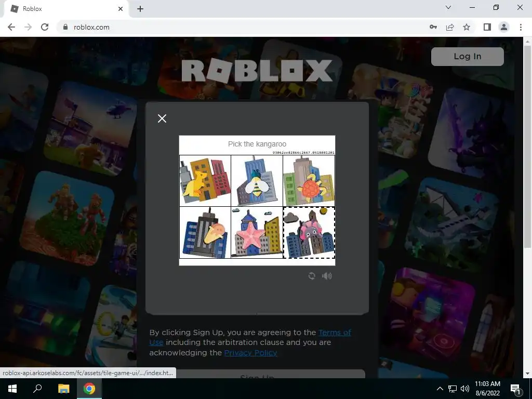The image size is (532, 399).
Task: Click the browser forward arrow
Action: click(28, 27)
